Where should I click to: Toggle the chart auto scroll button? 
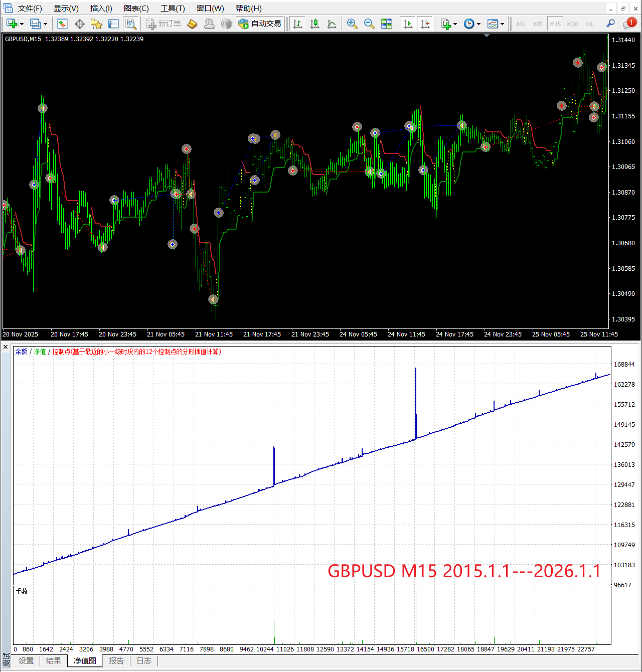[x=408, y=24]
